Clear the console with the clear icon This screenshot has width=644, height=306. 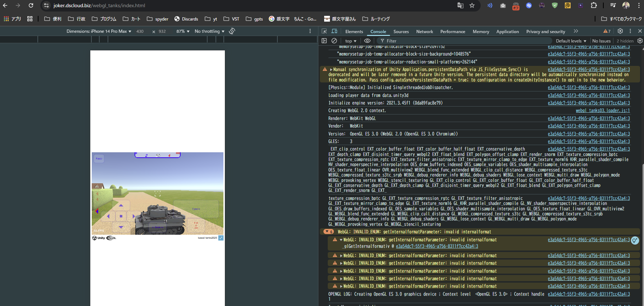pyautogui.click(x=334, y=41)
